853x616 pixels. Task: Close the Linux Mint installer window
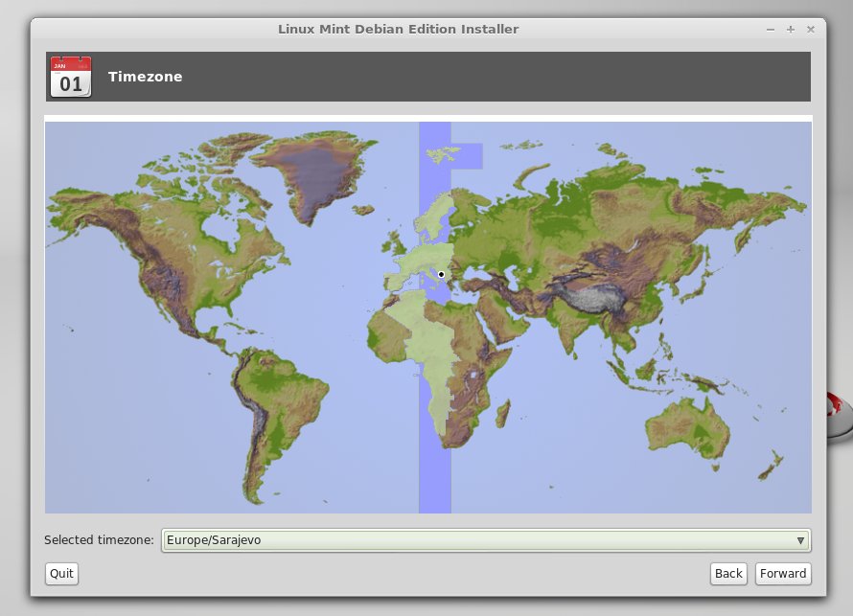[x=811, y=30]
